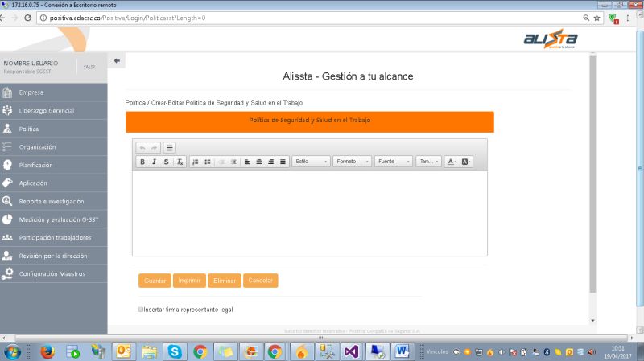Apply strikethrough formatting
The height and width of the screenshot is (361, 644).
pos(166,162)
